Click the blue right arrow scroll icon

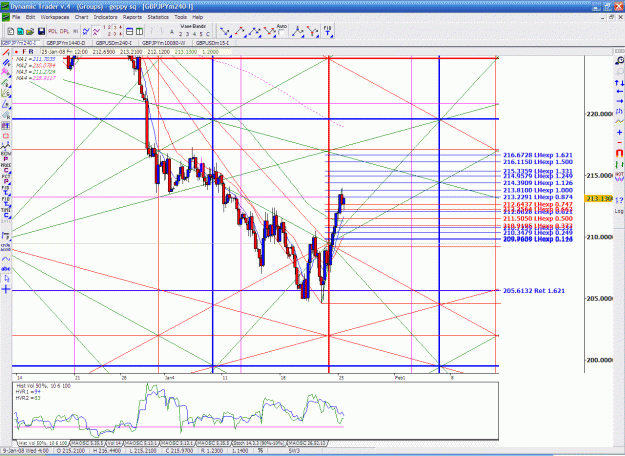[619, 101]
